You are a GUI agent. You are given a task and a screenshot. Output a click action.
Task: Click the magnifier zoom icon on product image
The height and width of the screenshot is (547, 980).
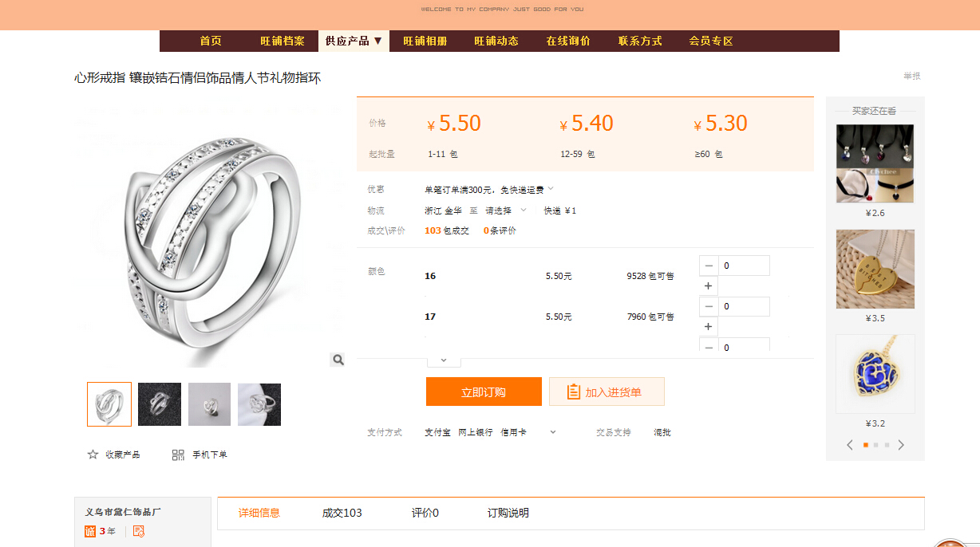tap(338, 360)
